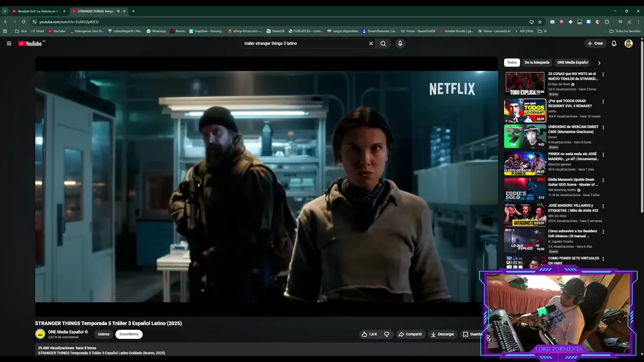
Task: Go back with browser back arrow
Action: pyautogui.click(x=6, y=22)
